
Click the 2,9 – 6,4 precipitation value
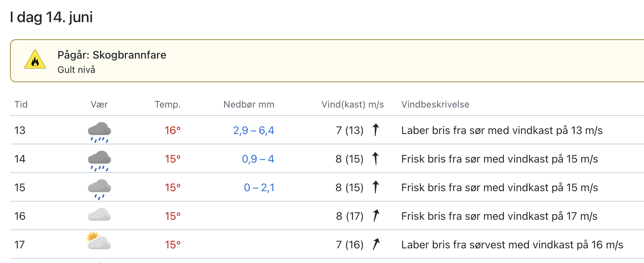click(254, 130)
